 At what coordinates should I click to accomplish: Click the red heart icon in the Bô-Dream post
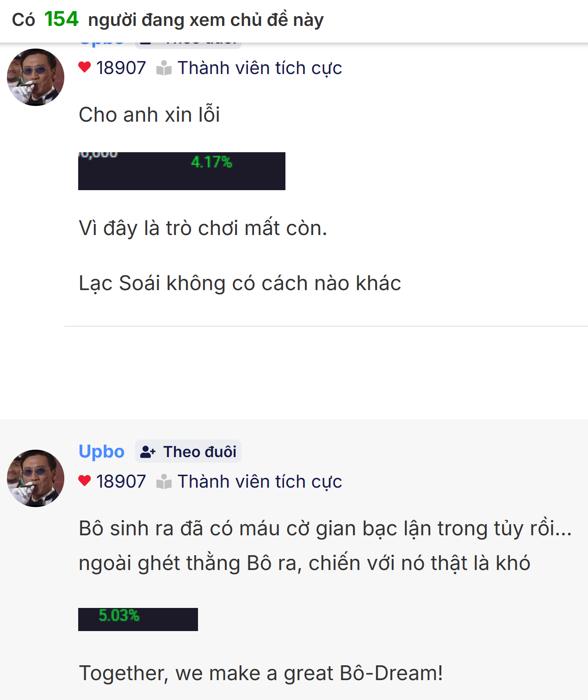point(85,481)
